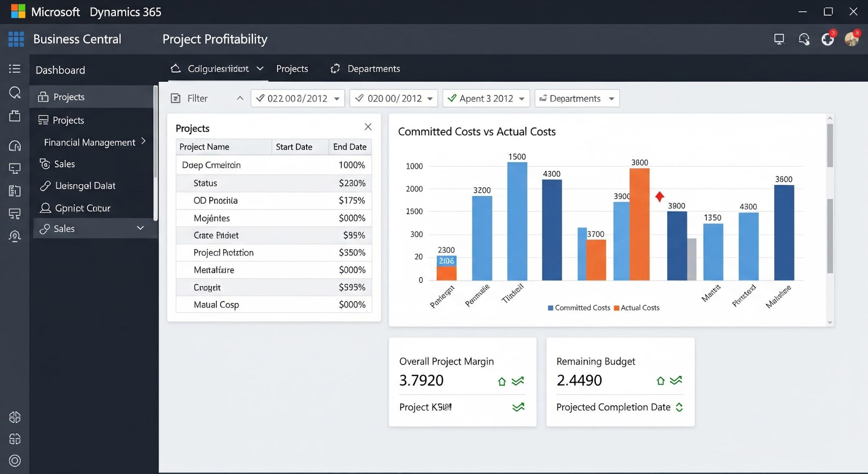868x474 pixels.
Task: Select the Deep Crmeircin project row
Action: click(274, 165)
